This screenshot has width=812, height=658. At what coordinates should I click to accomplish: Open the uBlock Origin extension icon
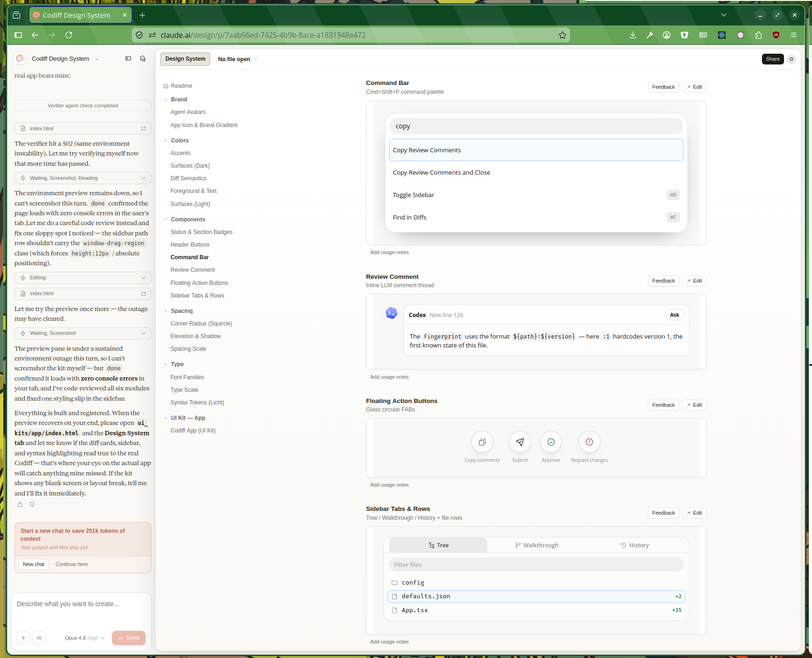(x=776, y=35)
